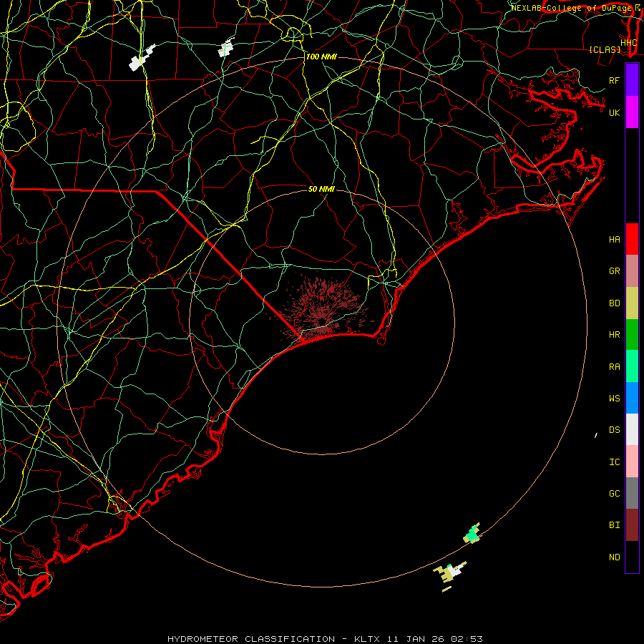Click the GR legend label

(614, 271)
